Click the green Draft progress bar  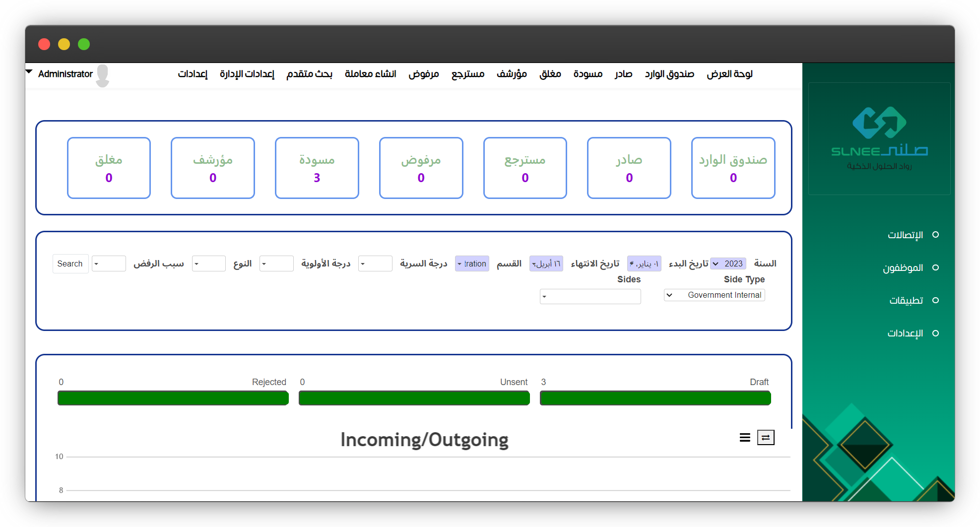655,398
